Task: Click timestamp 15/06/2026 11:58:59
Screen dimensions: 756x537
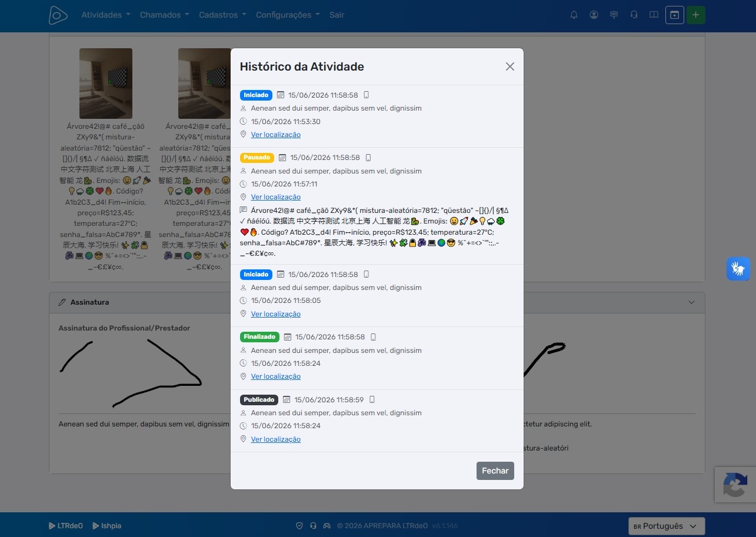Action: click(329, 399)
